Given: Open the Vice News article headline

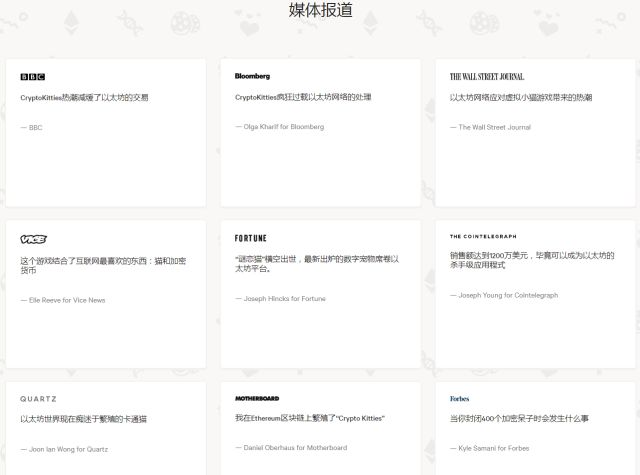Looking at the screenshot, I should click(x=103, y=265).
